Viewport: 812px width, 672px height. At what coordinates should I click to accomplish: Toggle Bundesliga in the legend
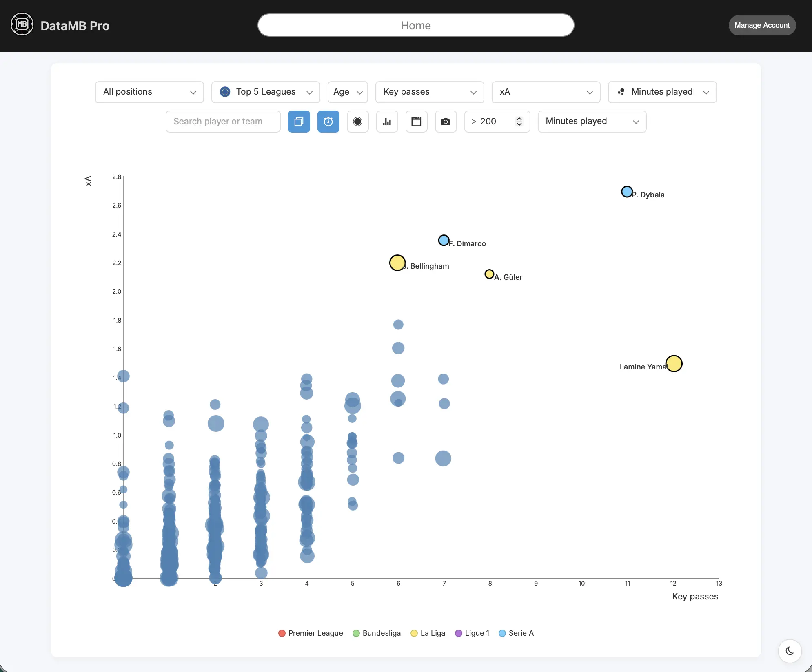tap(377, 633)
